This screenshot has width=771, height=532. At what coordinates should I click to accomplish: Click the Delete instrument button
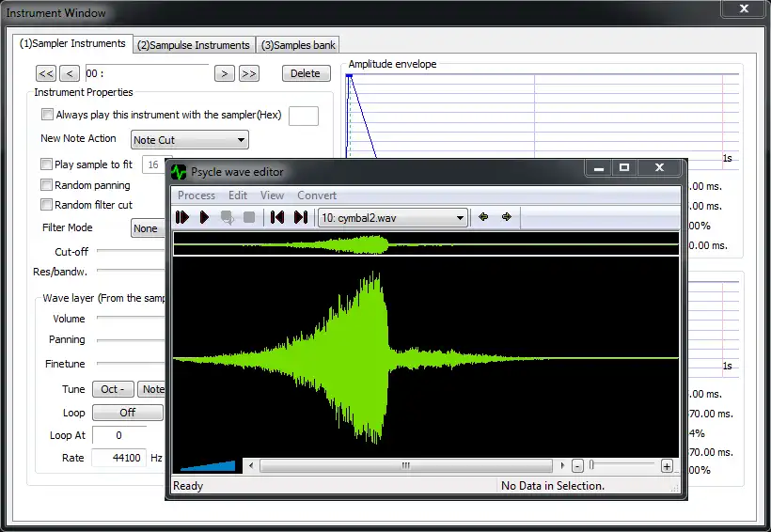(x=306, y=73)
